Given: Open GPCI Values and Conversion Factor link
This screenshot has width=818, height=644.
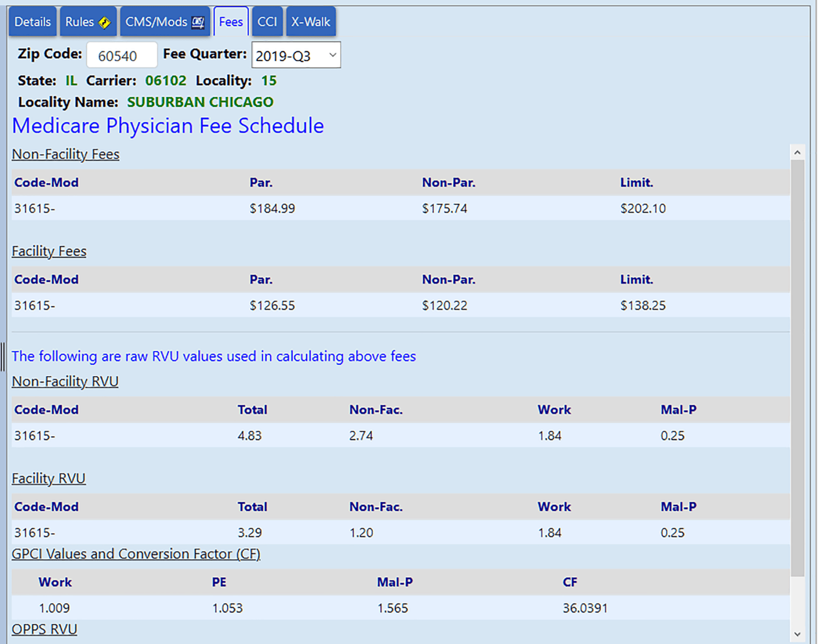Looking at the screenshot, I should point(136,554).
